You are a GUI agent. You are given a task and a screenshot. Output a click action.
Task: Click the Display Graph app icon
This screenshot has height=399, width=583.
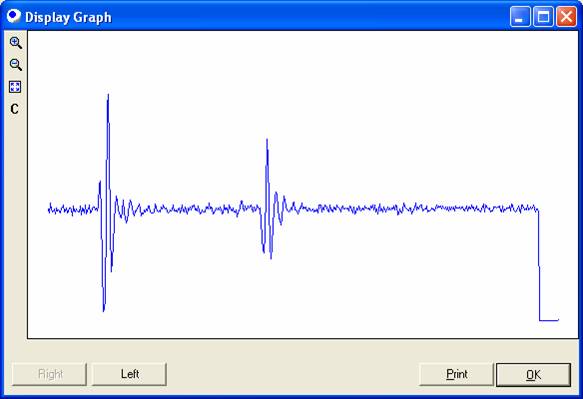14,16
